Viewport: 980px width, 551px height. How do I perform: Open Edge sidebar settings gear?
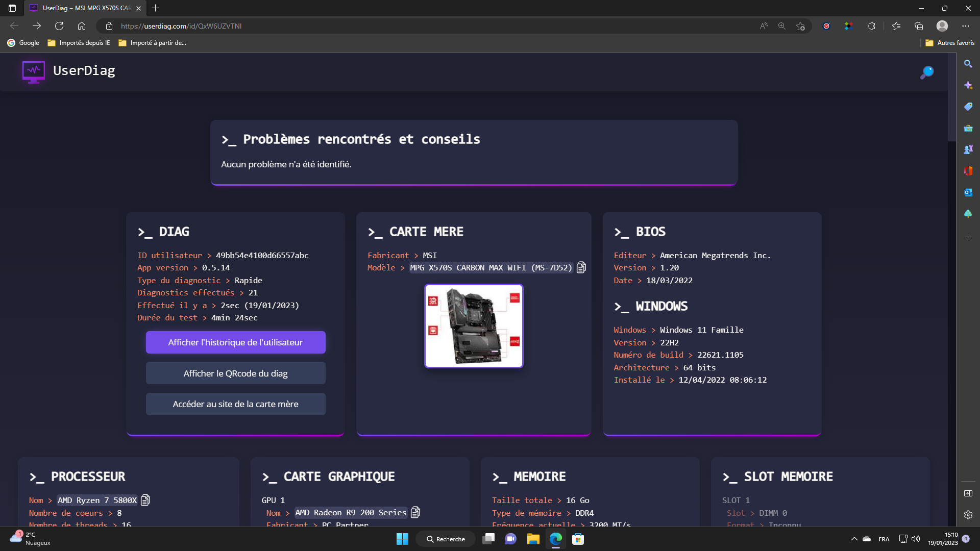click(968, 515)
